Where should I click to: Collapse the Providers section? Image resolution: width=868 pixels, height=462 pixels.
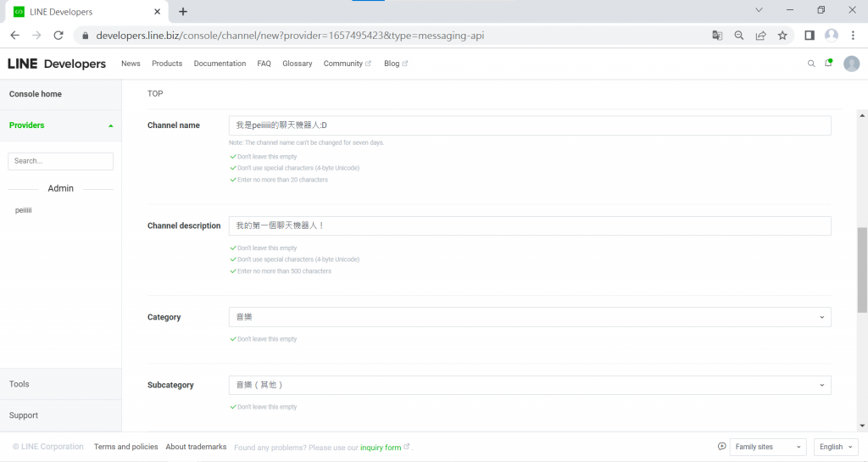[x=61, y=125]
